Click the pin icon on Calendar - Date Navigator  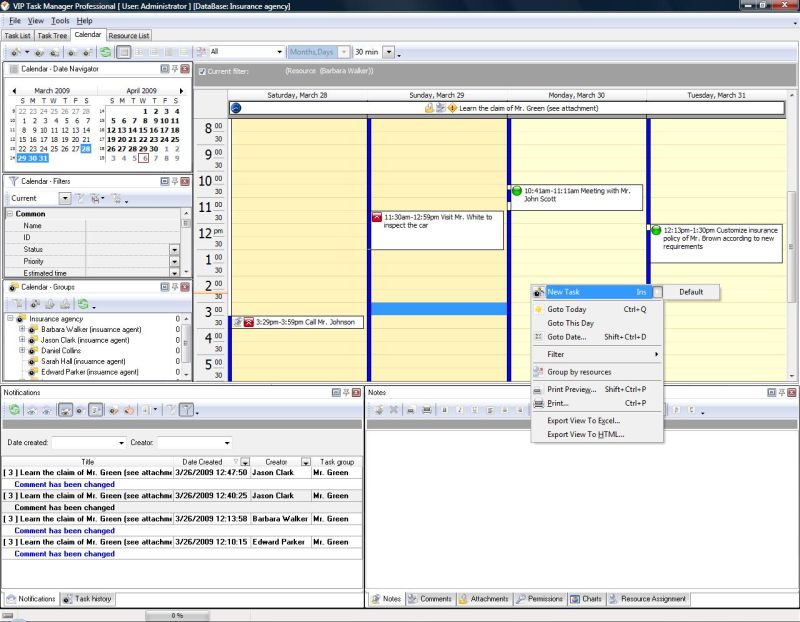tap(174, 69)
